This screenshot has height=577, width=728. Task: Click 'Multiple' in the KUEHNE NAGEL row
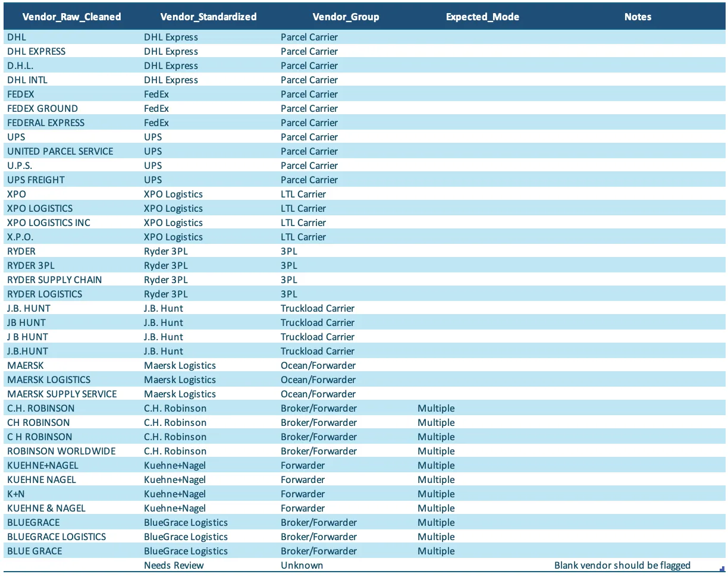436,479
